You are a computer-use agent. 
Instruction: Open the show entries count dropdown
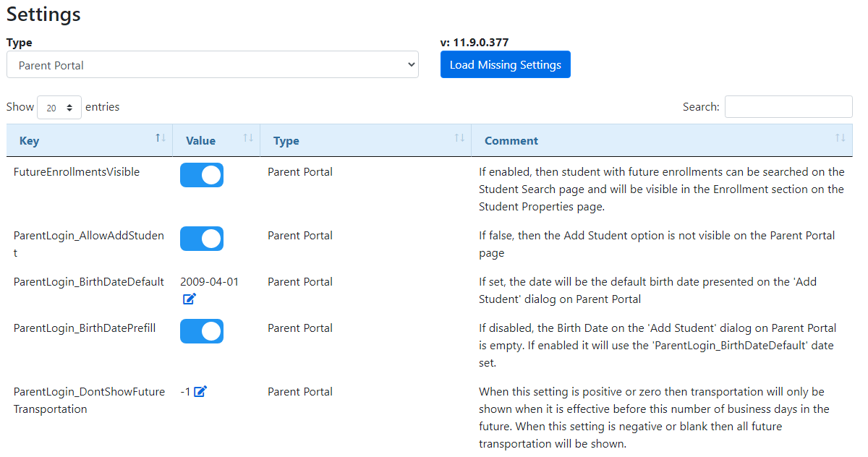(59, 107)
